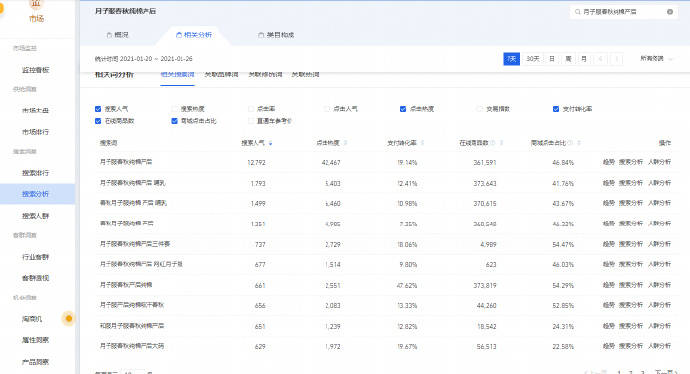Select the 30天 time range

pos(532,59)
